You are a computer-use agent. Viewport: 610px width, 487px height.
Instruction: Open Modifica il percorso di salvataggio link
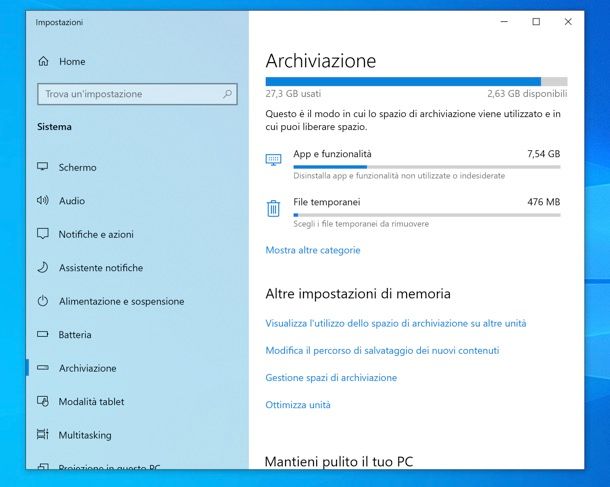(x=382, y=350)
